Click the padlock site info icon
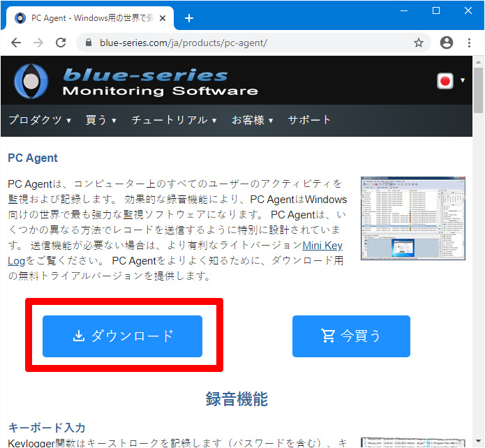The width and height of the screenshot is (485, 448). point(89,43)
